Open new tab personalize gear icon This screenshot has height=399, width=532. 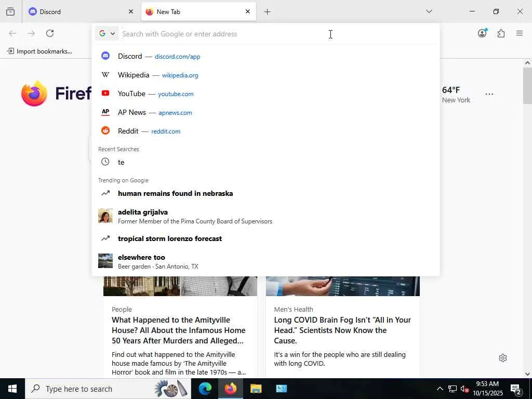(503, 358)
